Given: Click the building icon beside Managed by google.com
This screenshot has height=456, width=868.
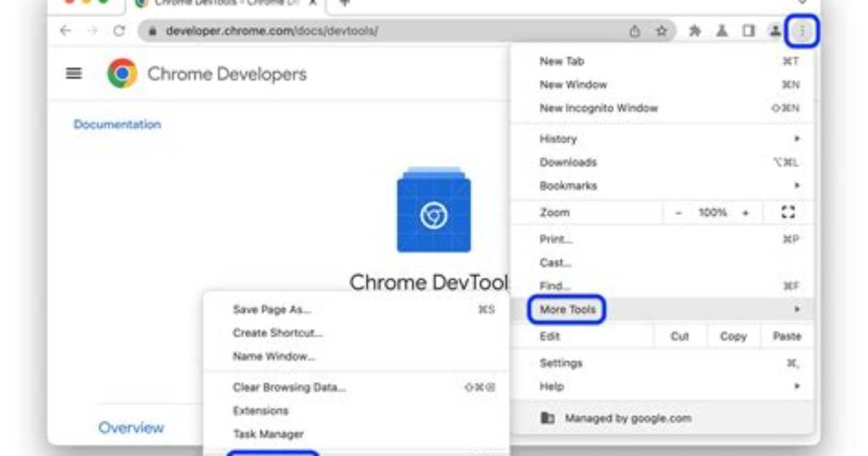Looking at the screenshot, I should pyautogui.click(x=547, y=418).
